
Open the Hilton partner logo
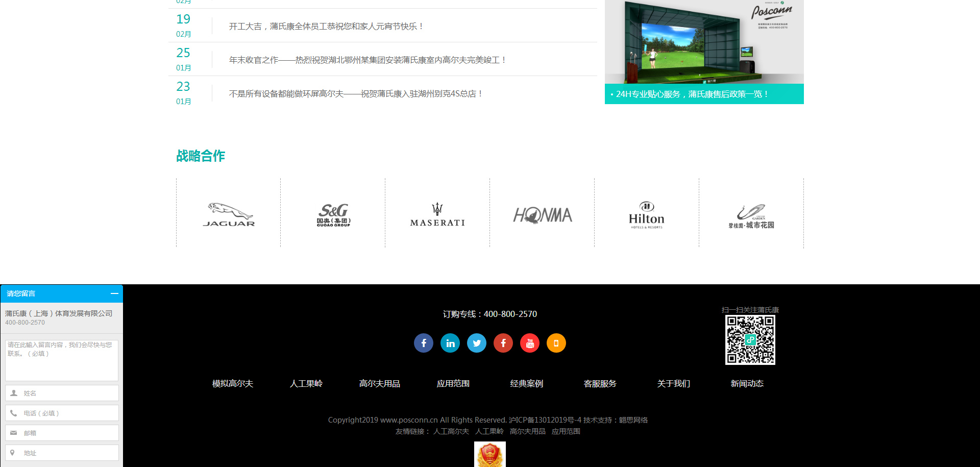click(x=646, y=214)
